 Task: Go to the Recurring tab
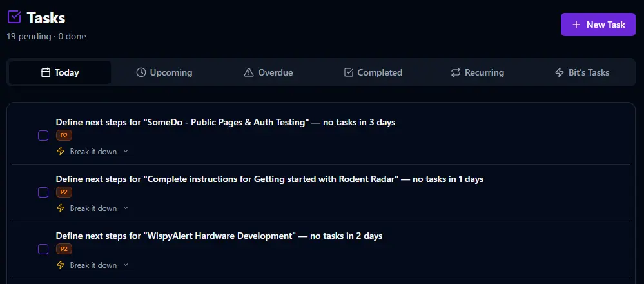478,73
